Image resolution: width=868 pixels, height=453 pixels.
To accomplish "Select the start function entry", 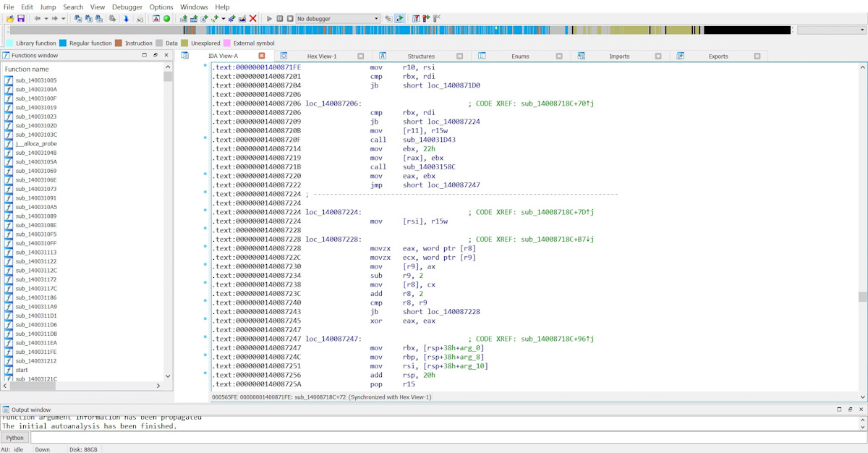I will [22, 370].
